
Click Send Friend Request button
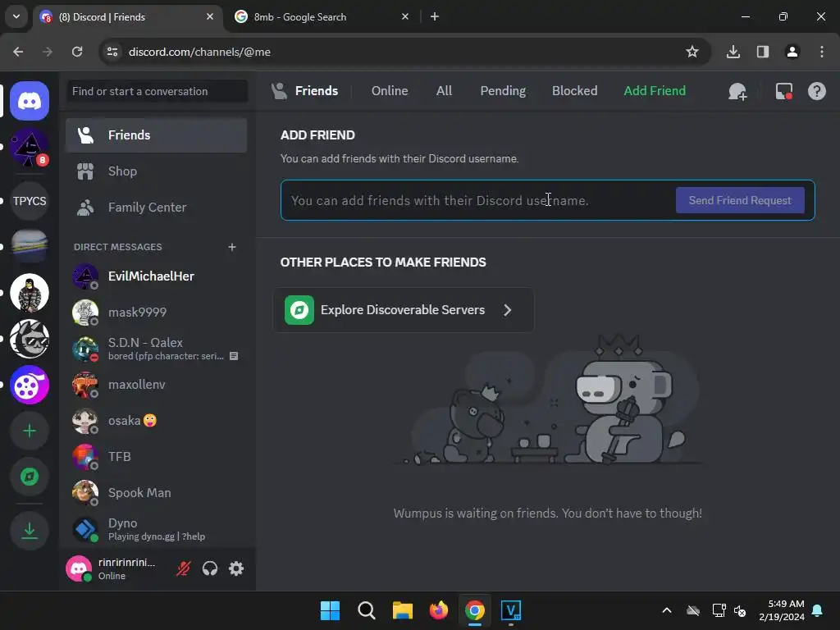click(x=740, y=200)
